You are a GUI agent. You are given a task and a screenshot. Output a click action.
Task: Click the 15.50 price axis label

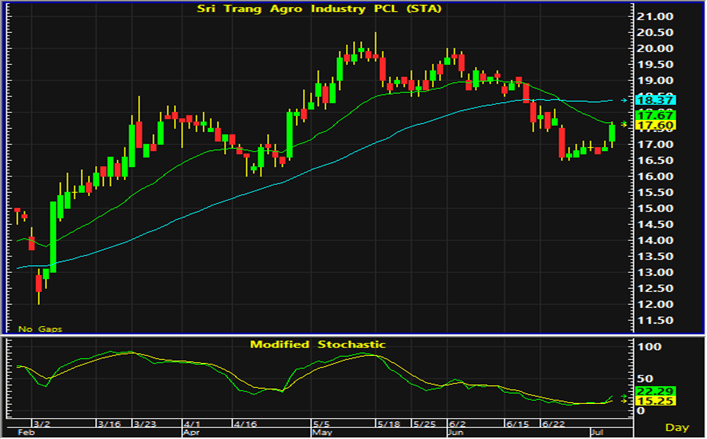(x=654, y=192)
